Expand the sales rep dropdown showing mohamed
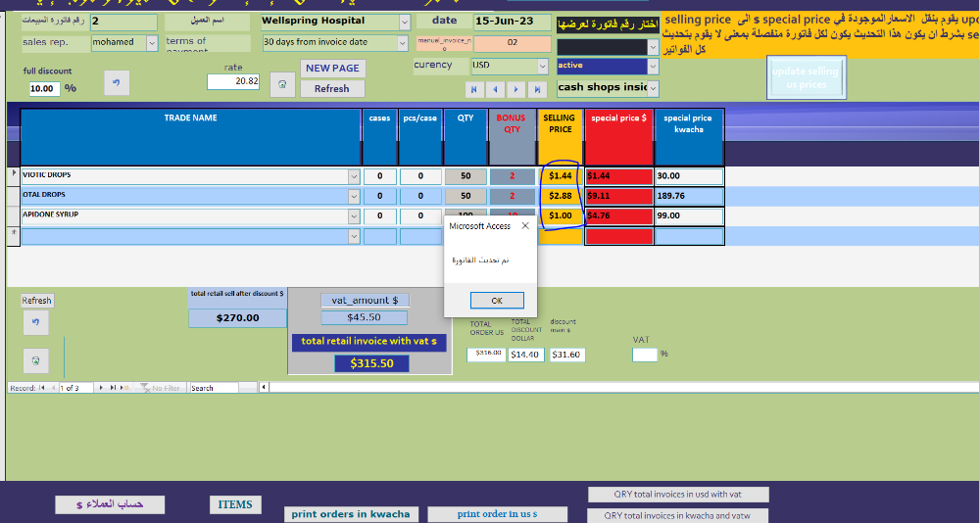This screenshot has width=980, height=523. (x=152, y=43)
